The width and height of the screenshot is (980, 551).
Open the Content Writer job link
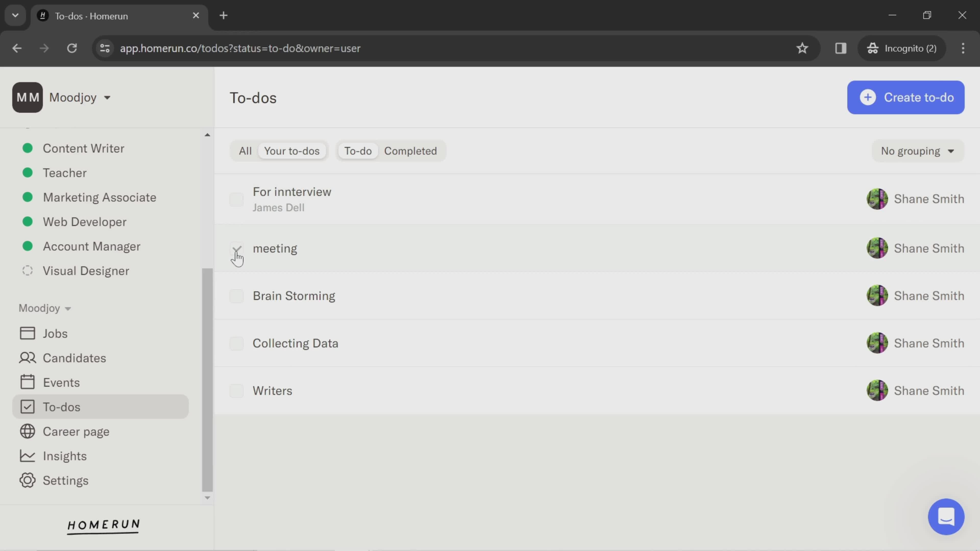83,148
